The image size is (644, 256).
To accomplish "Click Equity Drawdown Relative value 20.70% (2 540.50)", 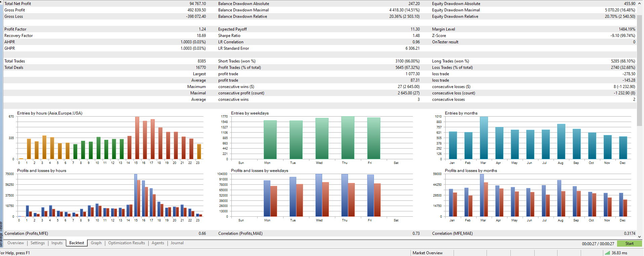I will tap(620, 16).
